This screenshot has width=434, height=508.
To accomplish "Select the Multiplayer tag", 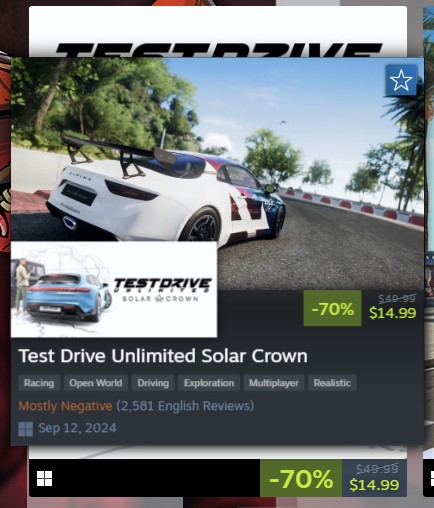I will point(274,383).
